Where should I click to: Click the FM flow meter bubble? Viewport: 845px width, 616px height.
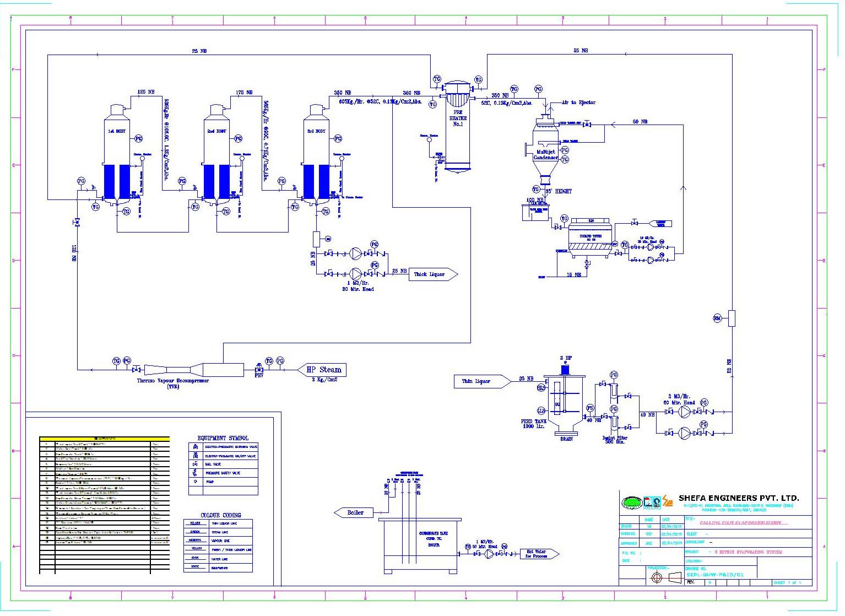(x=717, y=318)
